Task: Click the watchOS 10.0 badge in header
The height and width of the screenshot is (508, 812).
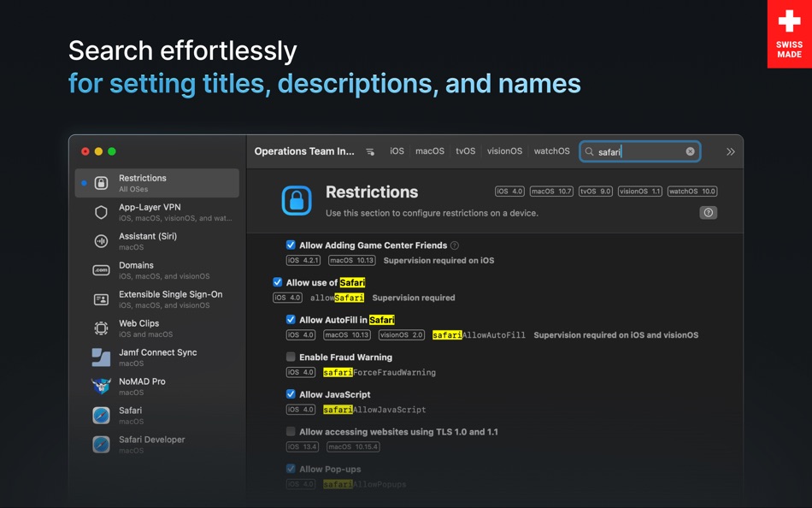Action: tap(692, 192)
